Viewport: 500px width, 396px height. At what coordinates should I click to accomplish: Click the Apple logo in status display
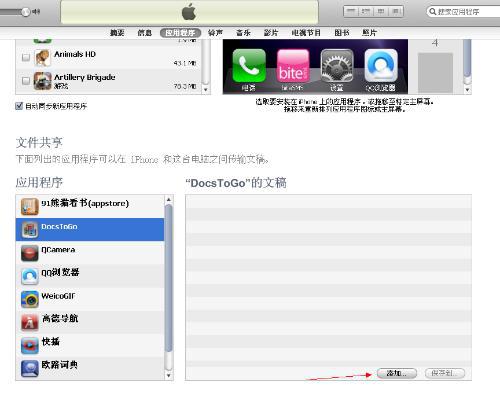point(189,12)
